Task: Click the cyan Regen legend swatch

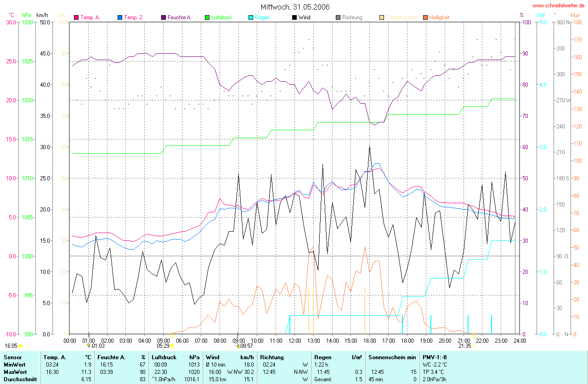Action: [251, 17]
